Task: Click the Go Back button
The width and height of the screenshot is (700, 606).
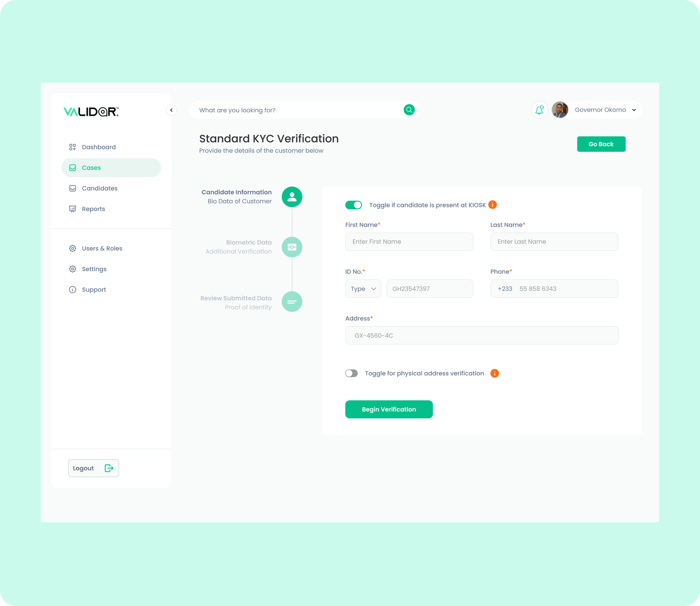Action: point(601,144)
